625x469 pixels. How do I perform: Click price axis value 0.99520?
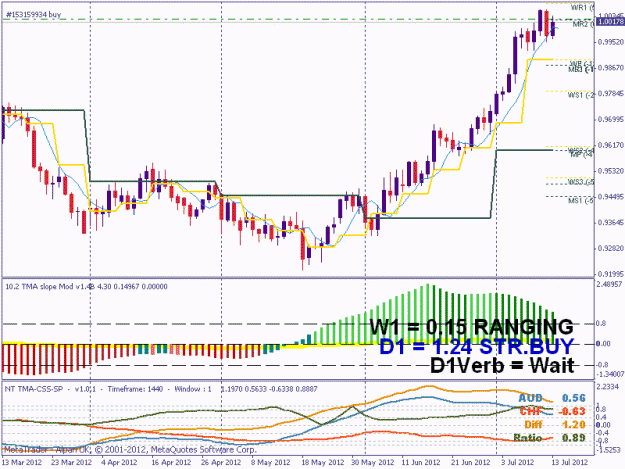611,42
